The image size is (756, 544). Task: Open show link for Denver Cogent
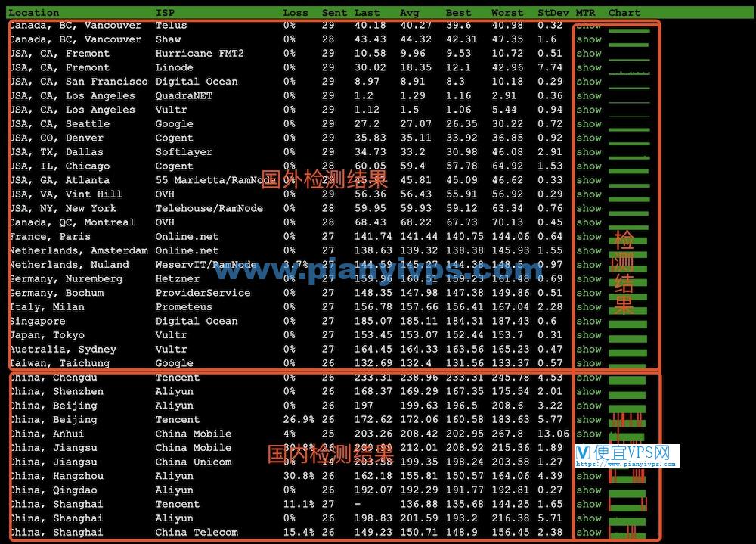coord(589,138)
